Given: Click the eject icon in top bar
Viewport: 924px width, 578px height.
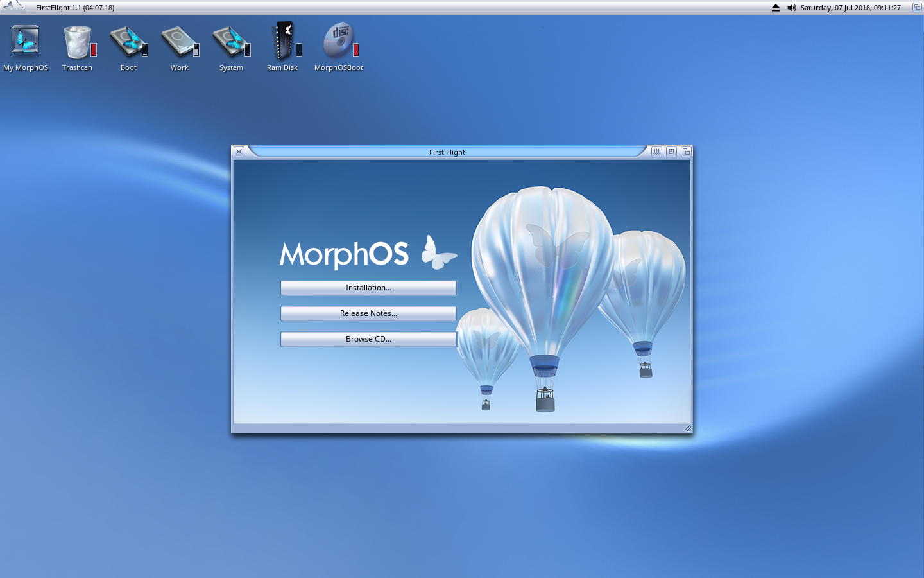Looking at the screenshot, I should coord(775,8).
